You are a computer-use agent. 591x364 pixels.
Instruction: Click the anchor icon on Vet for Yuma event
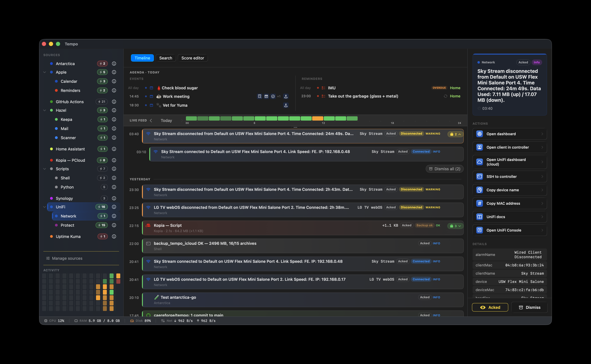coord(286,105)
